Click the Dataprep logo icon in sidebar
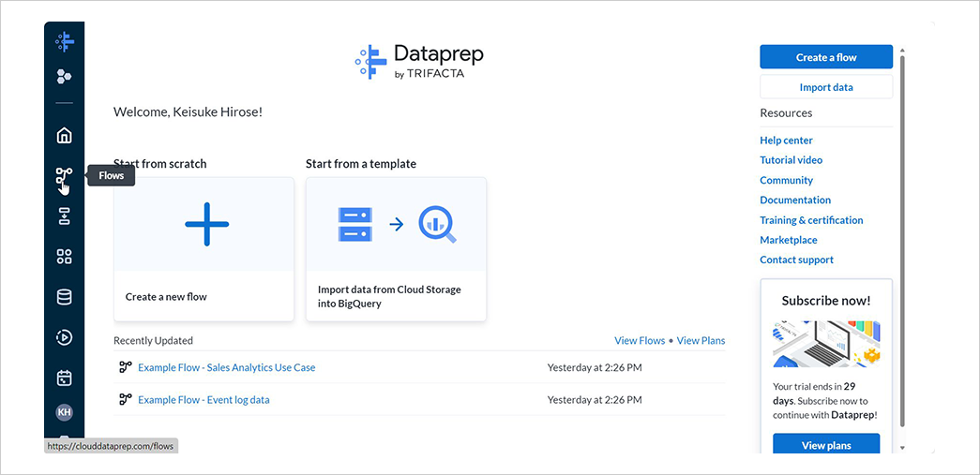Screen dimensions: 980x475 point(65,42)
